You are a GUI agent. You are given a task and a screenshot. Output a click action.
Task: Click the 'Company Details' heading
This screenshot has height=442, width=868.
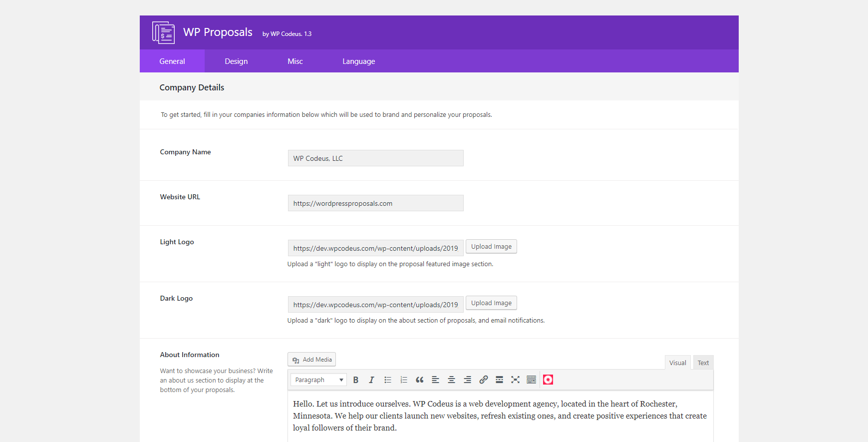coord(192,87)
